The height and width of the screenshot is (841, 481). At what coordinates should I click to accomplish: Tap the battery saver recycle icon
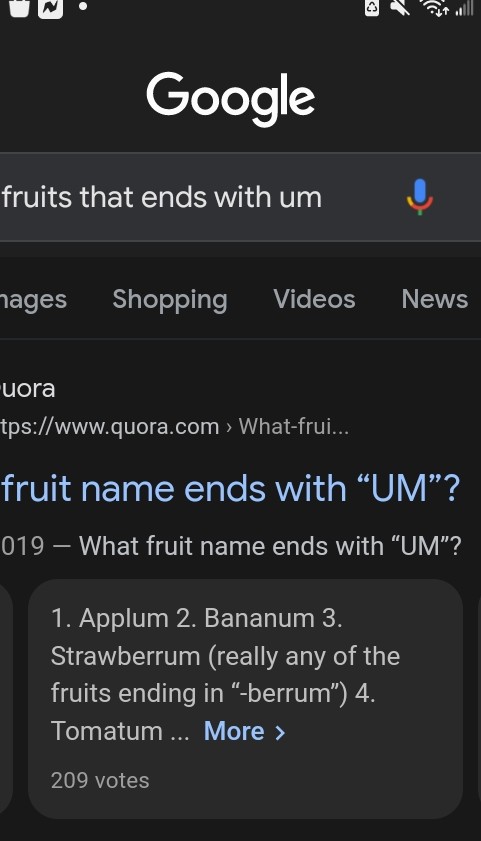[x=372, y=8]
